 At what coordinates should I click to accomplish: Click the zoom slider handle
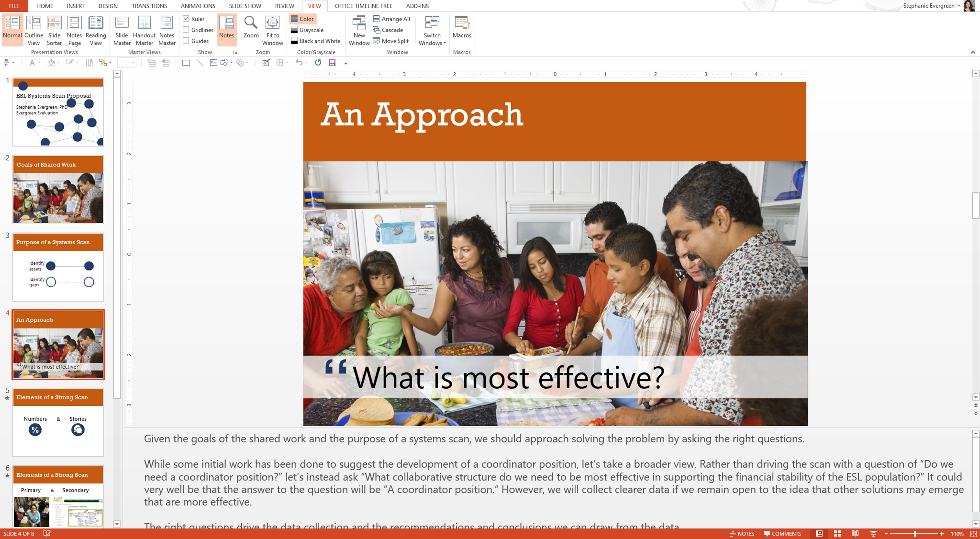pos(915,534)
